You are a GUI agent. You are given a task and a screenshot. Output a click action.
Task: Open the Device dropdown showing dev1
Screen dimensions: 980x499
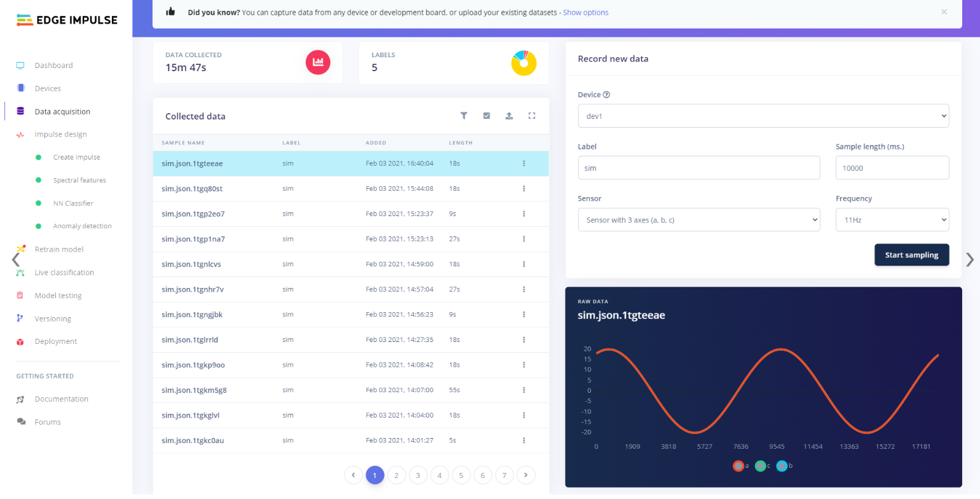(x=763, y=116)
